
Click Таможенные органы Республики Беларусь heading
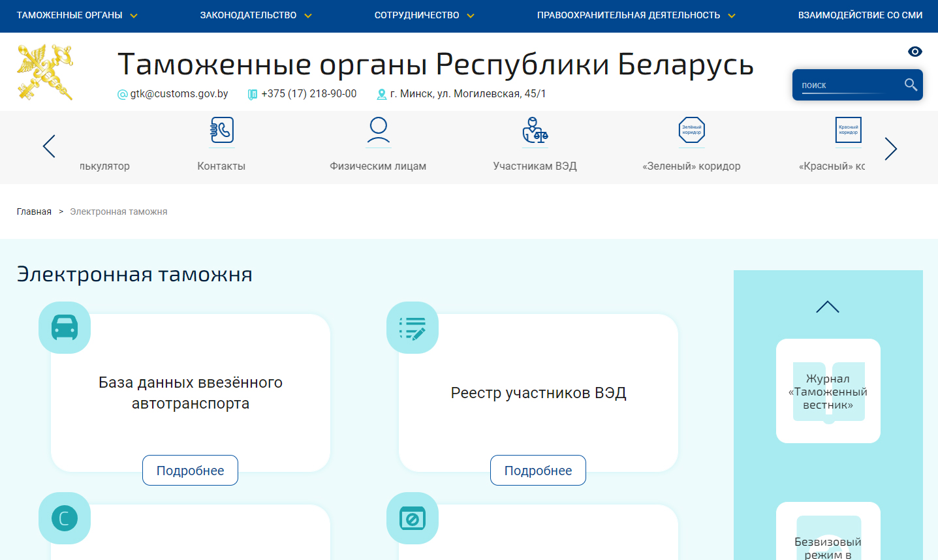point(436,64)
